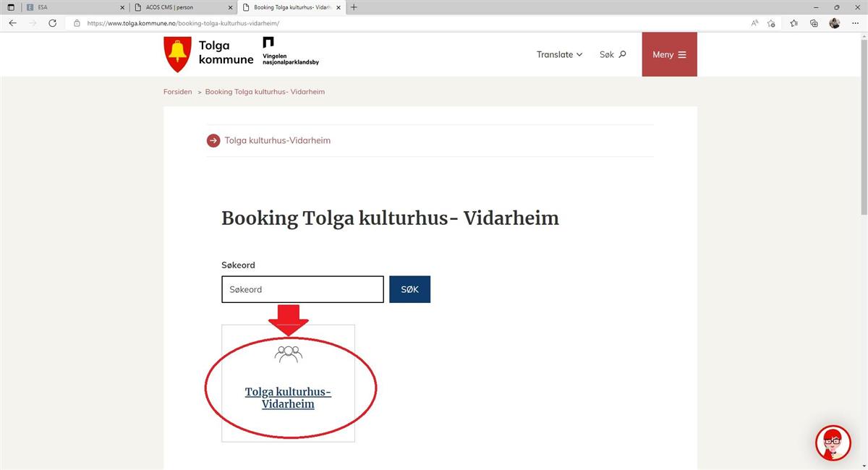868x470 pixels.
Task: Click the Vingelen nasjonalparklandsby logo
Action: tap(290, 51)
